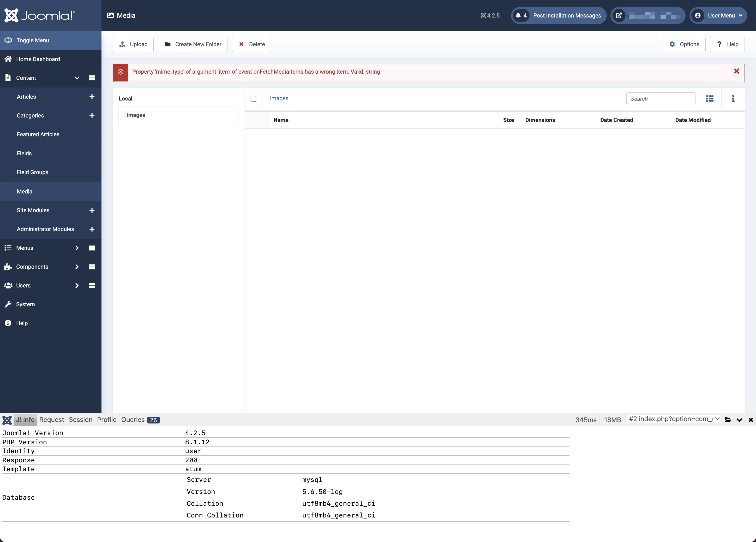Viewport: 756px width, 542px height.
Task: Open Users dashboard grid icon
Action: coord(92,286)
